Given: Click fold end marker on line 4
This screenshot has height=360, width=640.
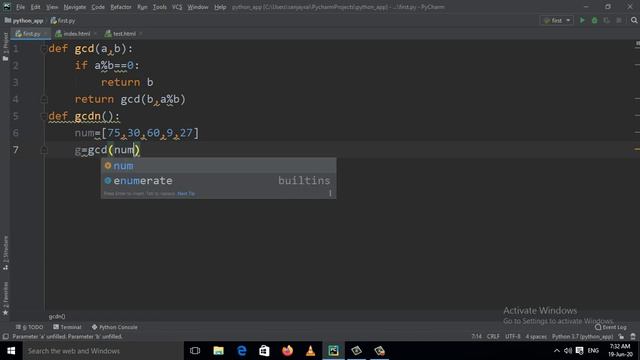Looking at the screenshot, I should (44, 99).
